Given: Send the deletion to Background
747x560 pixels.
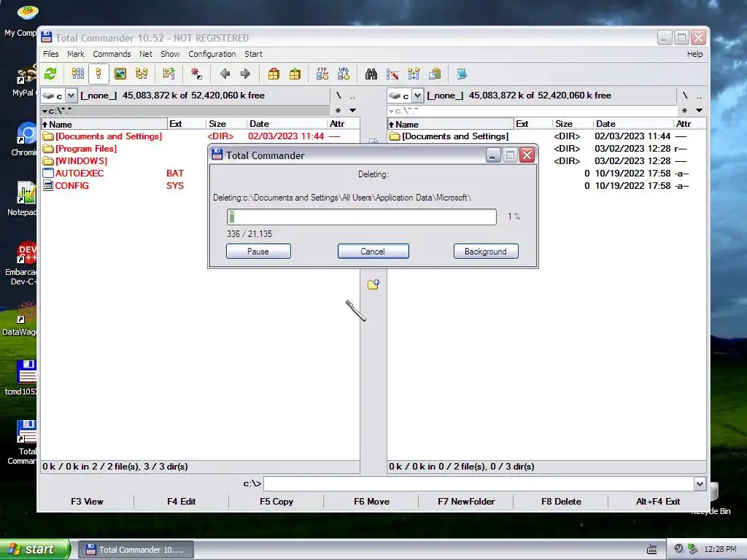Looking at the screenshot, I should tap(485, 252).
